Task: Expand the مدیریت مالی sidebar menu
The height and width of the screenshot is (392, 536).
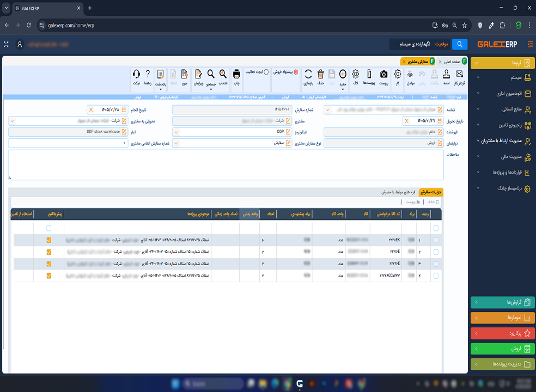Action: [502, 157]
